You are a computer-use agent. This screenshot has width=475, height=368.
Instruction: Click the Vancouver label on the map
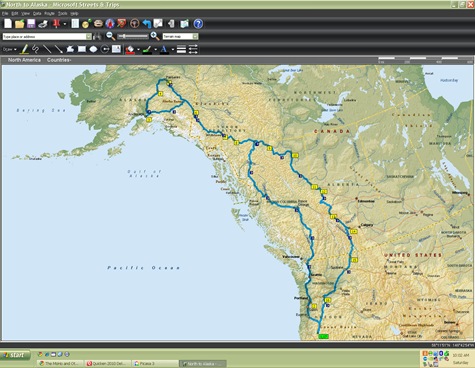[291, 257]
